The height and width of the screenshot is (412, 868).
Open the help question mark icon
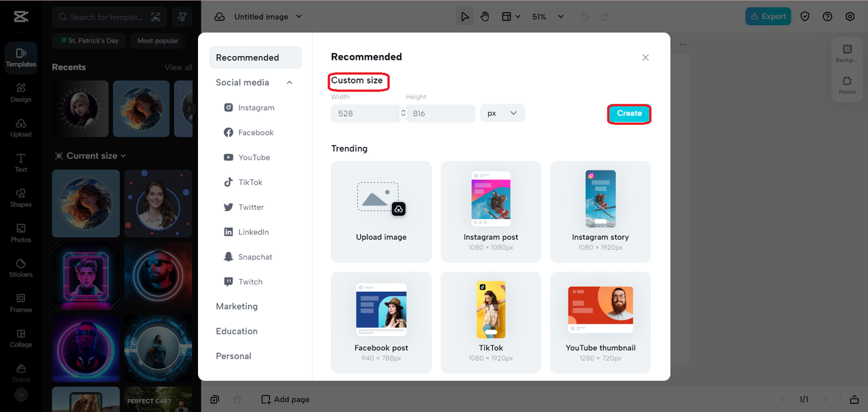[x=827, y=16]
